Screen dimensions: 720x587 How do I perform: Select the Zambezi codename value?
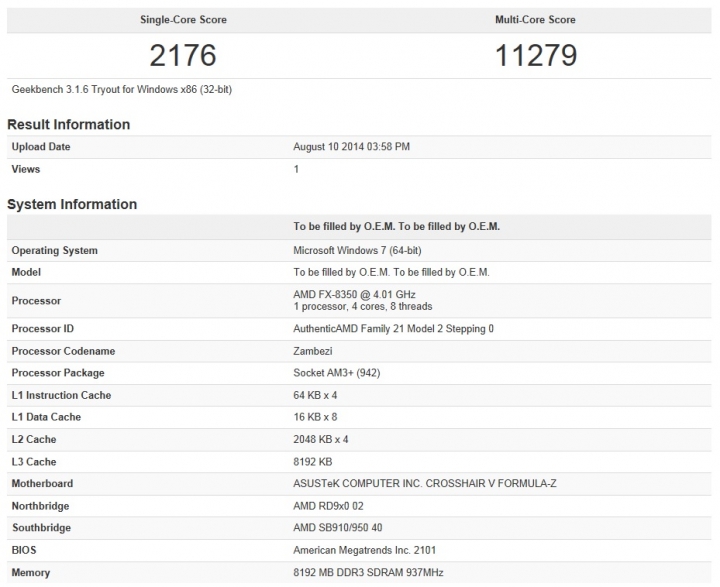click(313, 351)
